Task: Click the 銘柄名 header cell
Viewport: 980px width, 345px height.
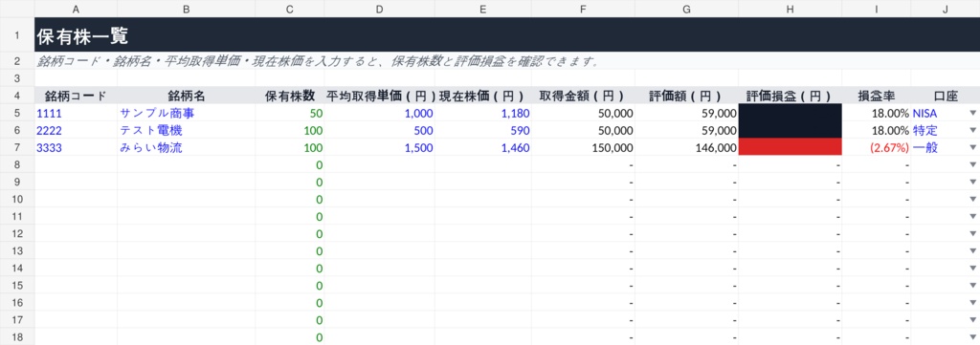Action: coord(187,96)
